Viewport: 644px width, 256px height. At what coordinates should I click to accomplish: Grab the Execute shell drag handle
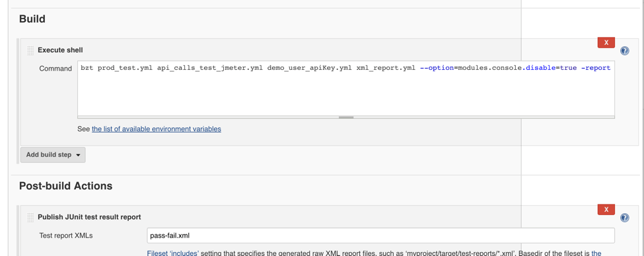(30, 50)
